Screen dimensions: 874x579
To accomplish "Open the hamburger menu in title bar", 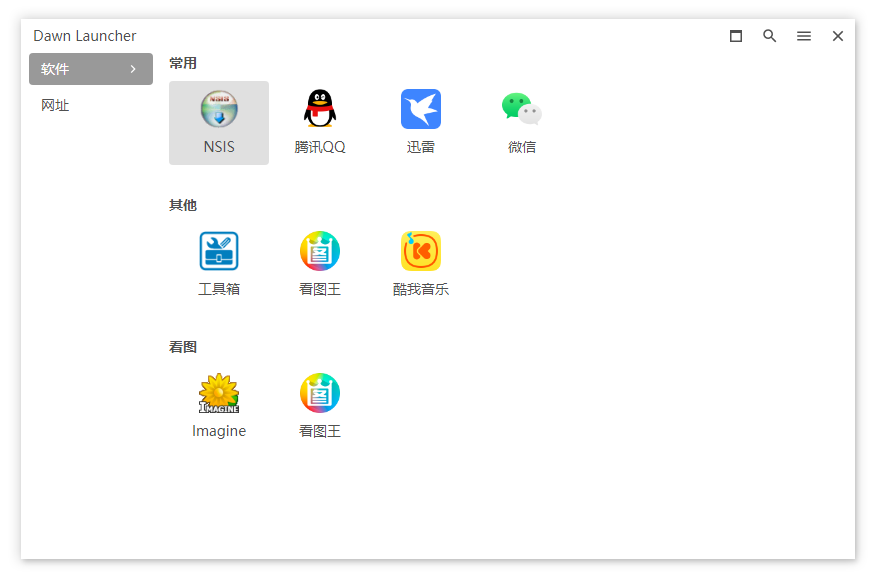I will click(804, 36).
